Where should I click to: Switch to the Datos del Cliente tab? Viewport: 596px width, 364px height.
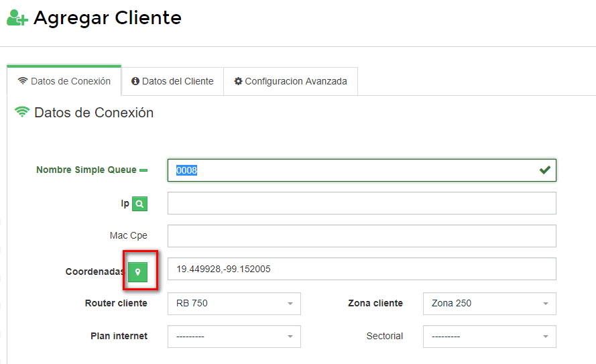coord(172,81)
